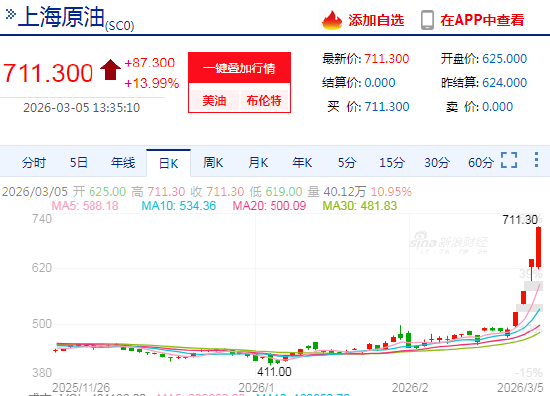This screenshot has height=396, width=550.
Task: Switch to 60分 interval tab
Action: pyautogui.click(x=481, y=163)
